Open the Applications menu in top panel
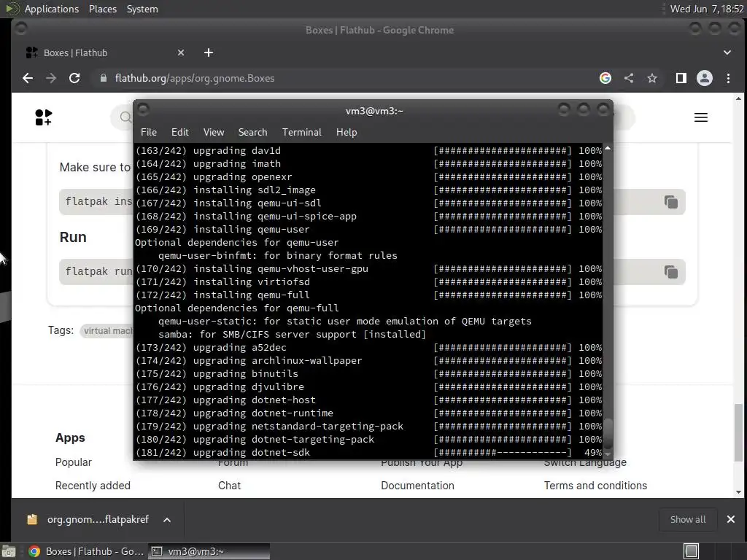 click(52, 9)
